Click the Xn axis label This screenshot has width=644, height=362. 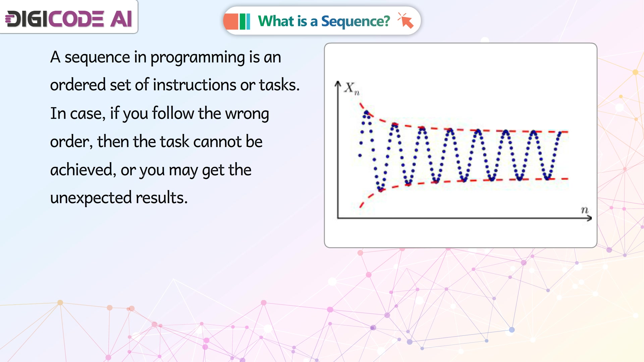pos(352,88)
